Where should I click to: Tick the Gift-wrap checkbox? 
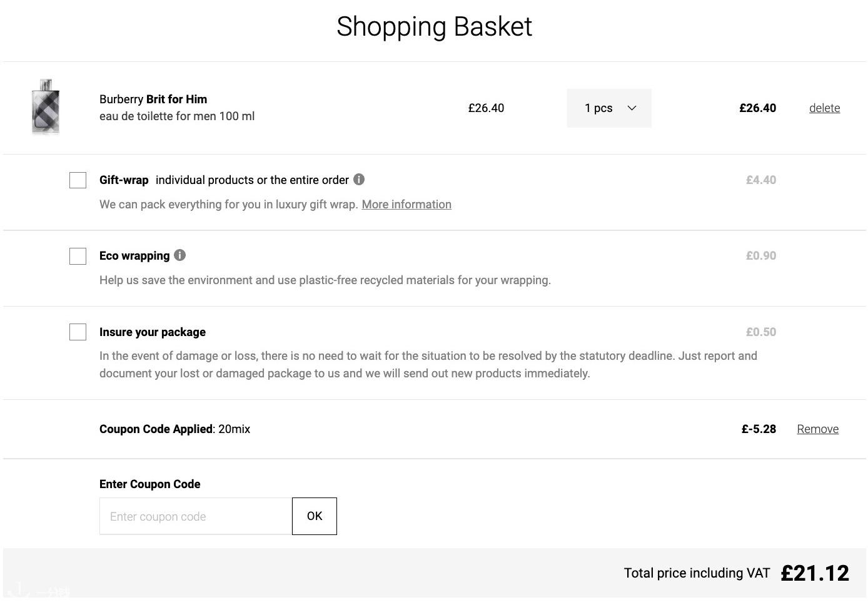pos(78,180)
